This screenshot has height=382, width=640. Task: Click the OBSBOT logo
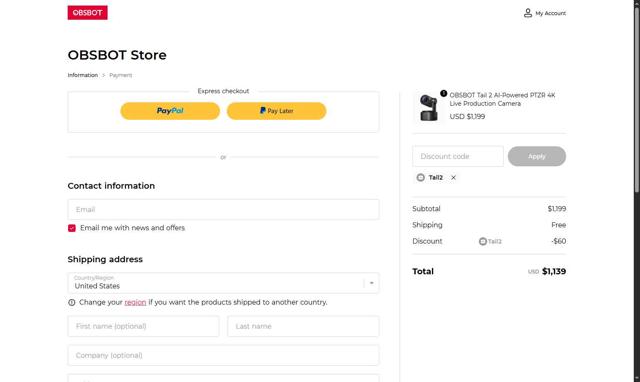tap(87, 13)
